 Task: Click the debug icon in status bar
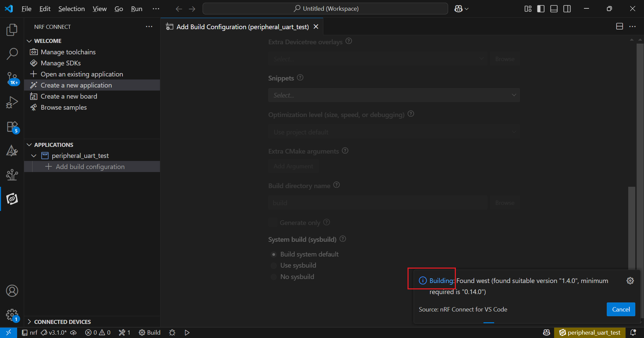pos(172,333)
